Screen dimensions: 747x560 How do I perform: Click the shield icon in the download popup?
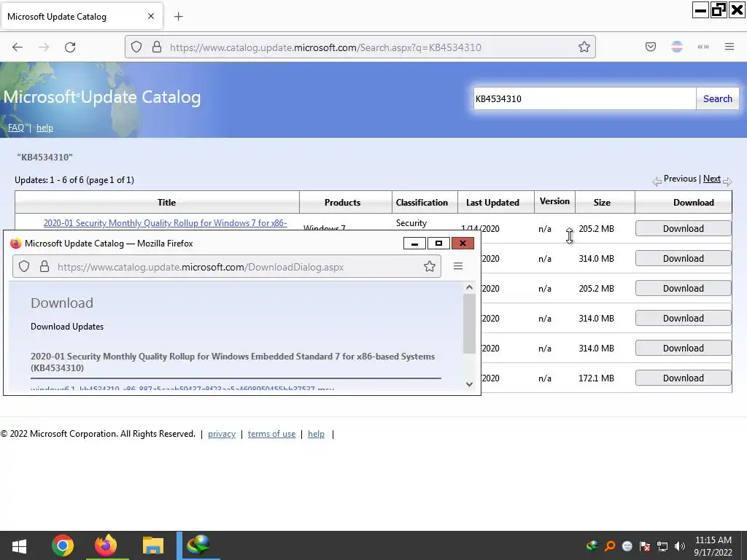[x=24, y=267]
